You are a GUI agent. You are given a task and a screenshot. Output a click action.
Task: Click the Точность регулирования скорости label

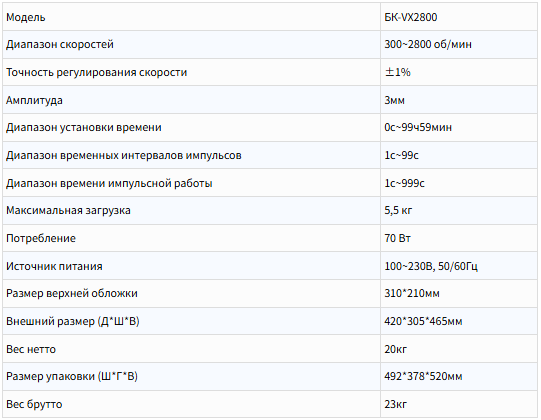pyautogui.click(x=97, y=72)
